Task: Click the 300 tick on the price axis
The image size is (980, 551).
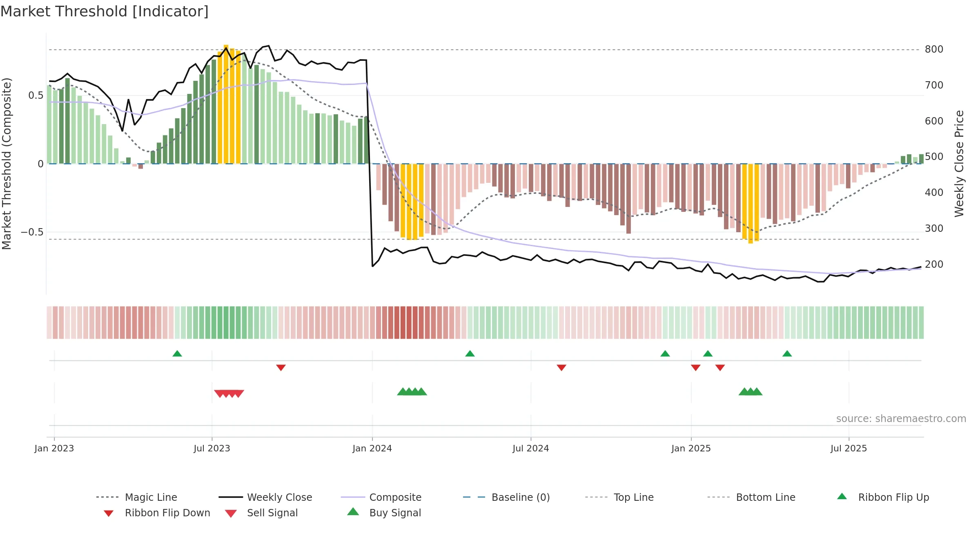Action: 934,229
